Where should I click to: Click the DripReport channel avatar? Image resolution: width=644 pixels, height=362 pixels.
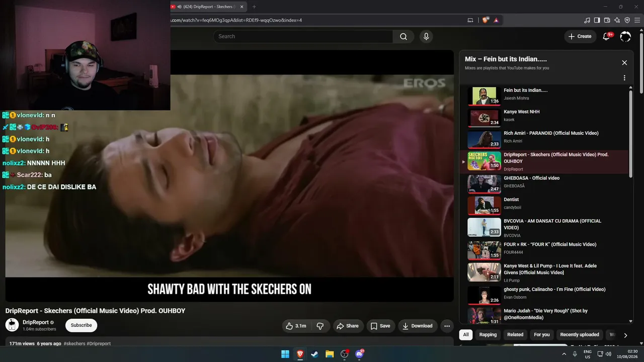[12, 325]
